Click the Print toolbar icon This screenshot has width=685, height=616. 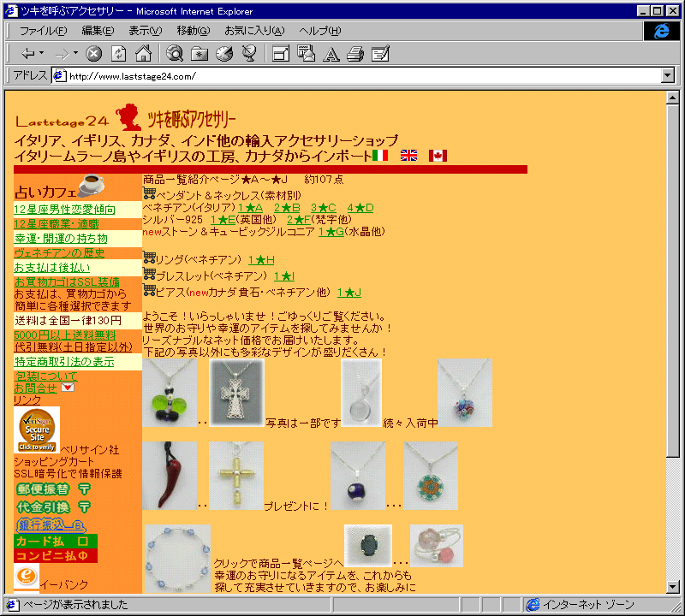coord(355,54)
